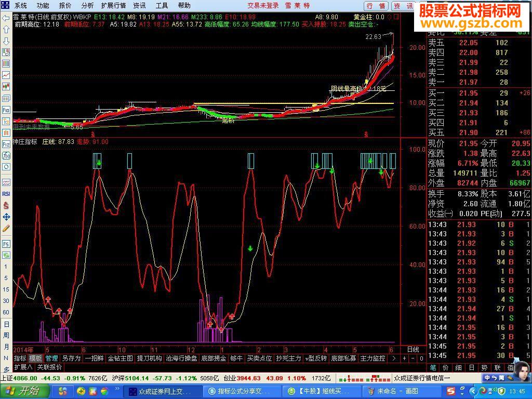Switch to weekly period 周

[6, 336]
